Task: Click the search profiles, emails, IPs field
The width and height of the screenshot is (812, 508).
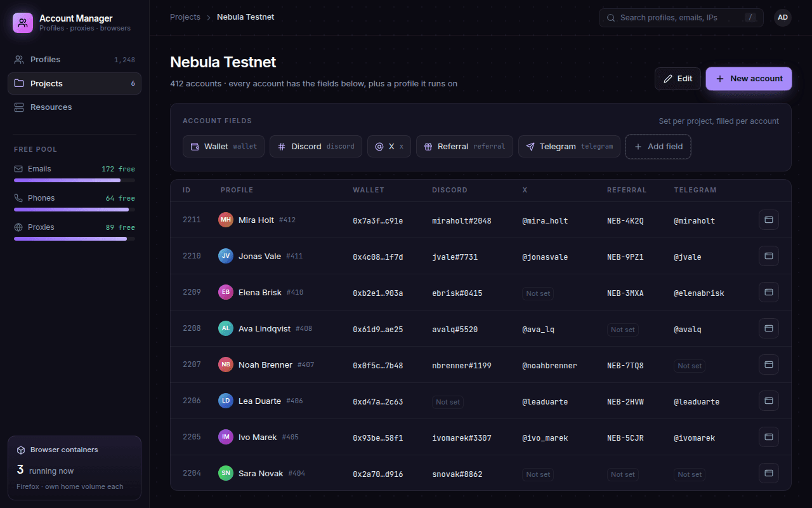Action: pos(681,18)
